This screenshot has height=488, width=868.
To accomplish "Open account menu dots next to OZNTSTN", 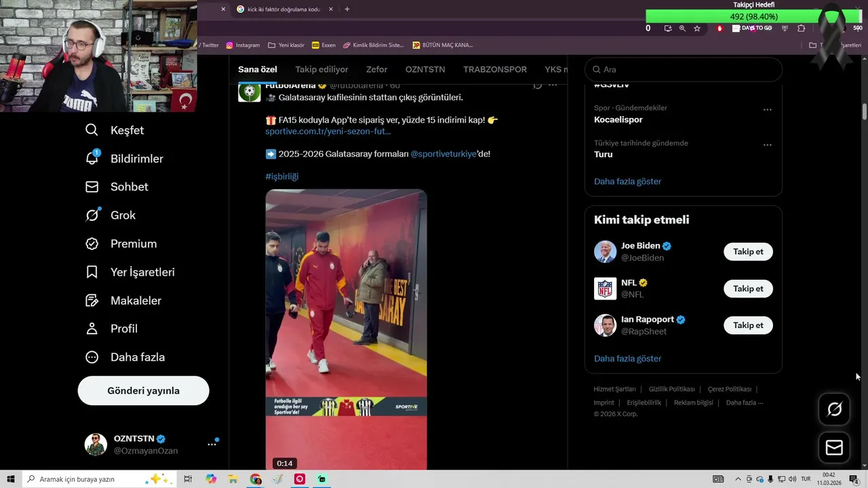I will [x=212, y=444].
